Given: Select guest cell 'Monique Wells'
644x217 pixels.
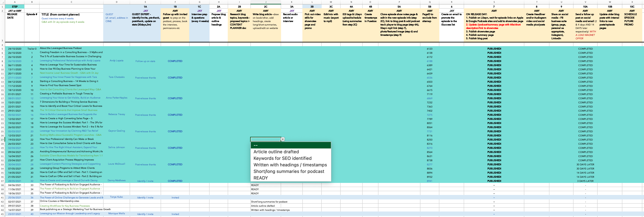Looking at the screenshot, I should coord(116,214).
